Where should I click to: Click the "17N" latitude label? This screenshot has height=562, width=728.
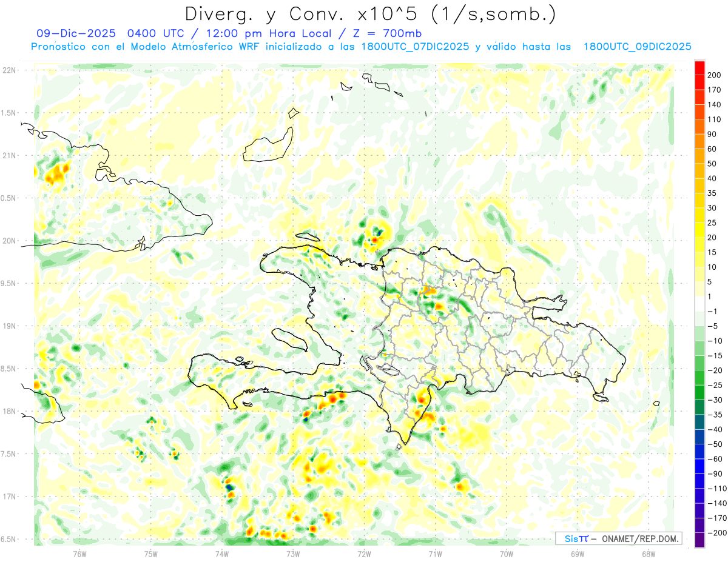point(8,497)
